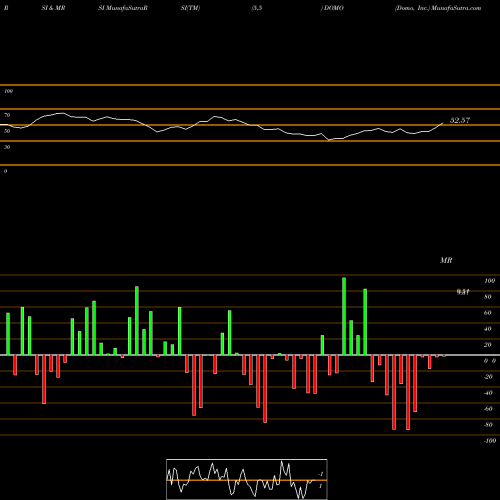Click the MR axis label -100
Viewport: 500px width, 500px height.
coord(490,441)
